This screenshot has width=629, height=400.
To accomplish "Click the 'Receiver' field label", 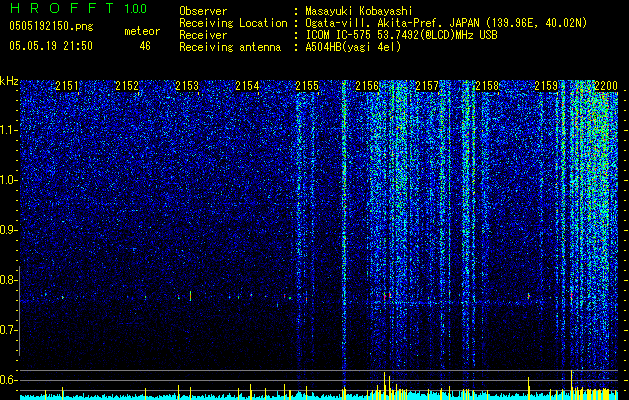I will [x=203, y=35].
